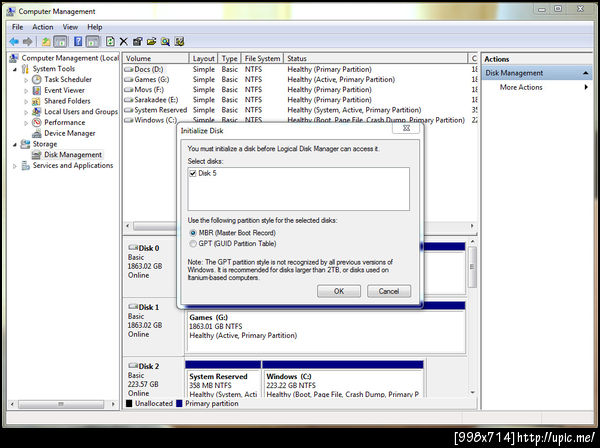Click the Storage icon in tree
600x448 pixels.
pyautogui.click(x=25, y=144)
